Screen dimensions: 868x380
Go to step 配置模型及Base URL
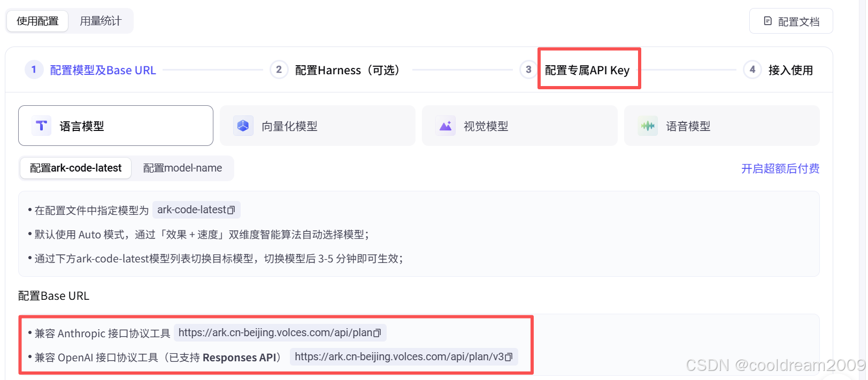[103, 70]
